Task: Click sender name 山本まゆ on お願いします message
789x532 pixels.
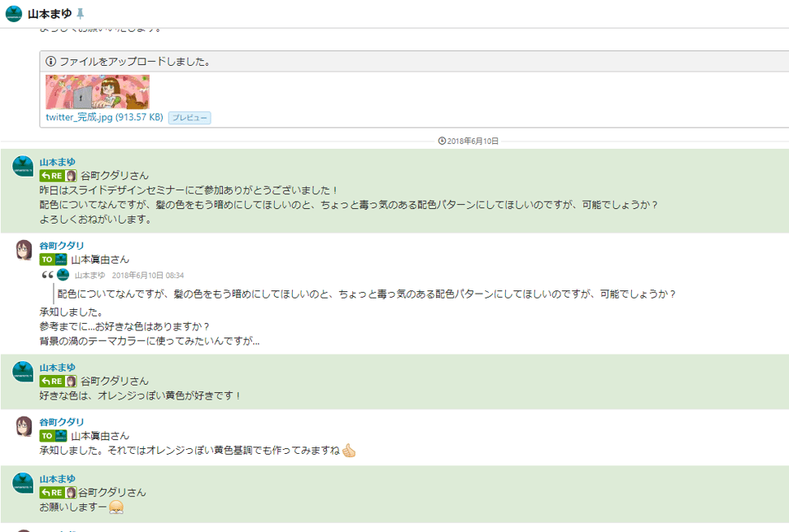Action: point(58,478)
